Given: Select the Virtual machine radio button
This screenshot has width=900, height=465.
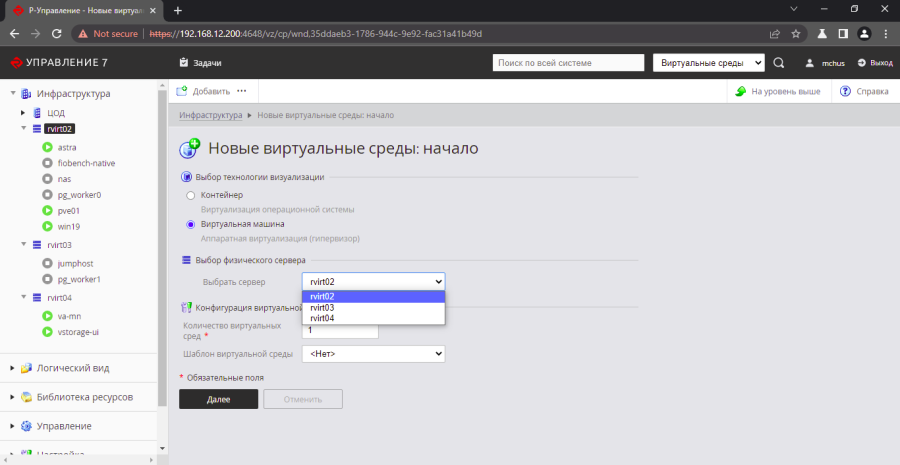Looking at the screenshot, I should tap(191, 224).
